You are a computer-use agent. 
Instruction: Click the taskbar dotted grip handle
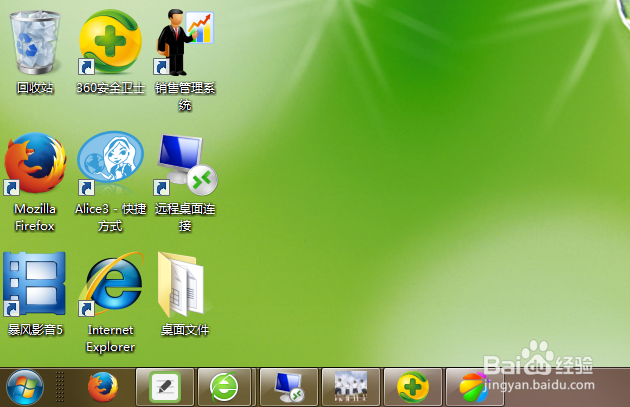point(60,387)
